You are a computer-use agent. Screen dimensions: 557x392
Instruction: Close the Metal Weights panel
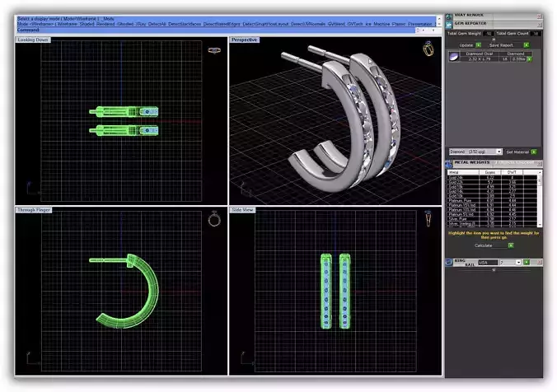tap(539, 163)
